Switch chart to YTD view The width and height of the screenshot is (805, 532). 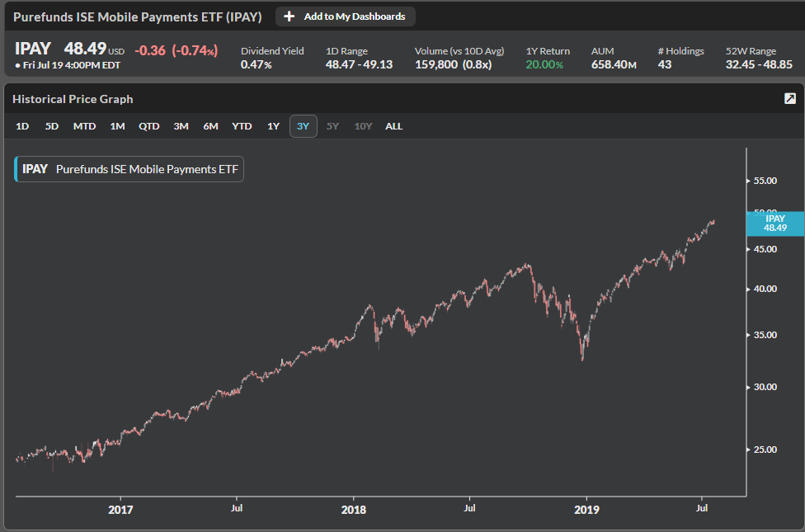pyautogui.click(x=242, y=126)
